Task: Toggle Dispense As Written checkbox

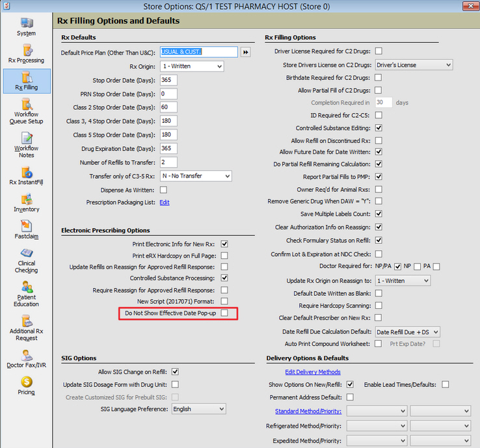Action: click(163, 190)
